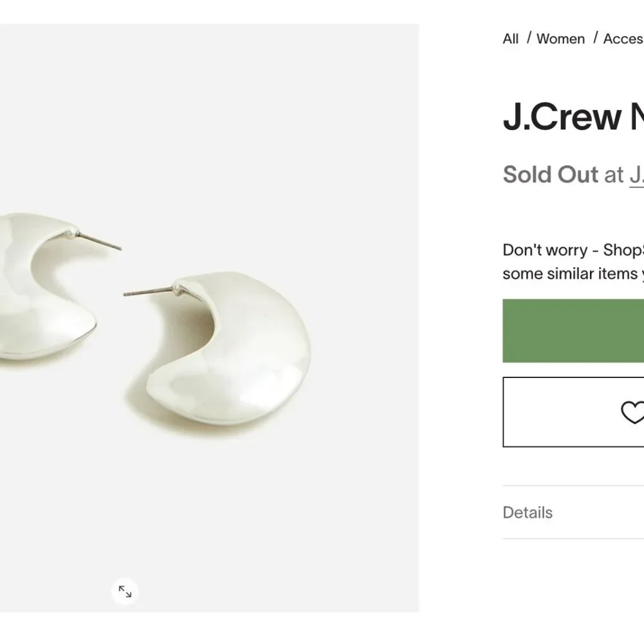Image resolution: width=644 pixels, height=644 pixels.
Task: Expand Details to read product description
Action: [528, 512]
